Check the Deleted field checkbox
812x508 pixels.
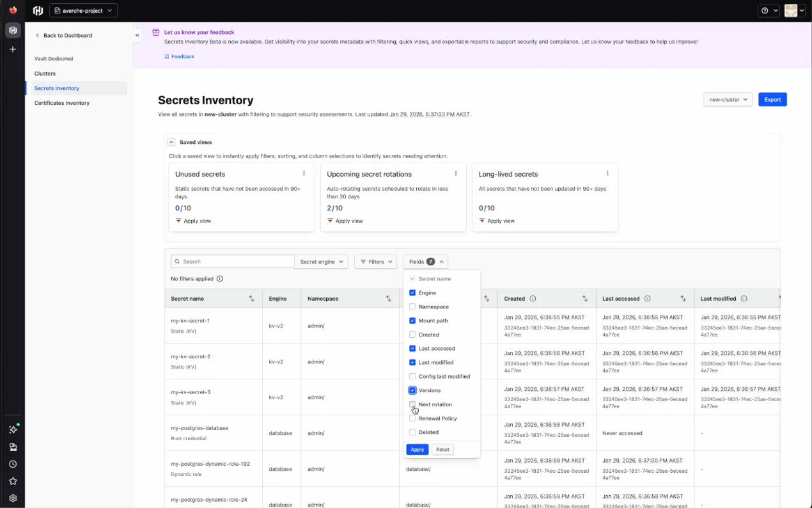click(x=412, y=433)
